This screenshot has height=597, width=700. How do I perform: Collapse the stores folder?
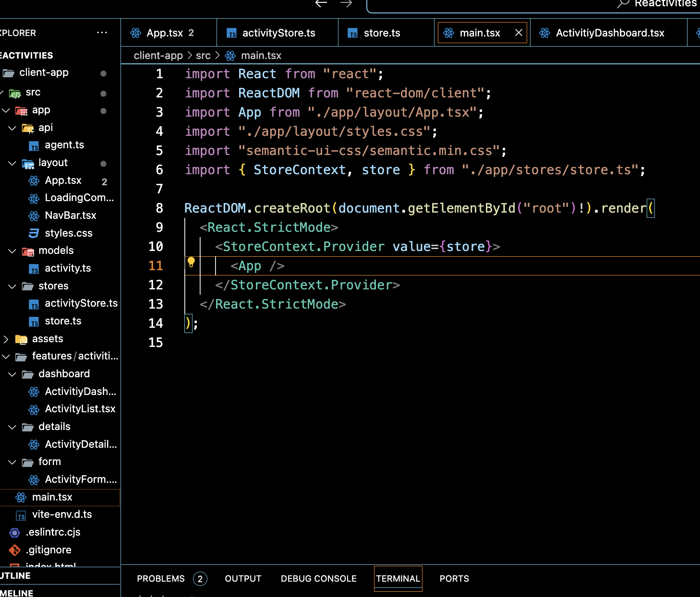tap(12, 287)
